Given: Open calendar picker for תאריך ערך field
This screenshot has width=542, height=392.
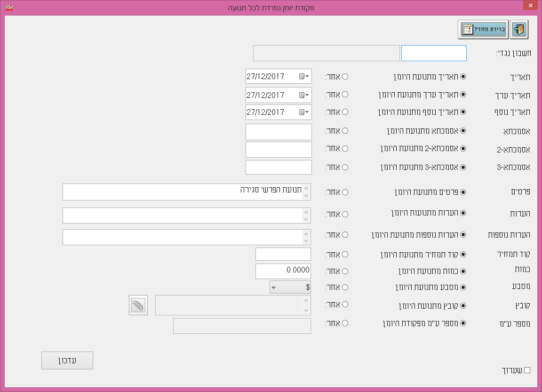Looking at the screenshot, I should [304, 95].
